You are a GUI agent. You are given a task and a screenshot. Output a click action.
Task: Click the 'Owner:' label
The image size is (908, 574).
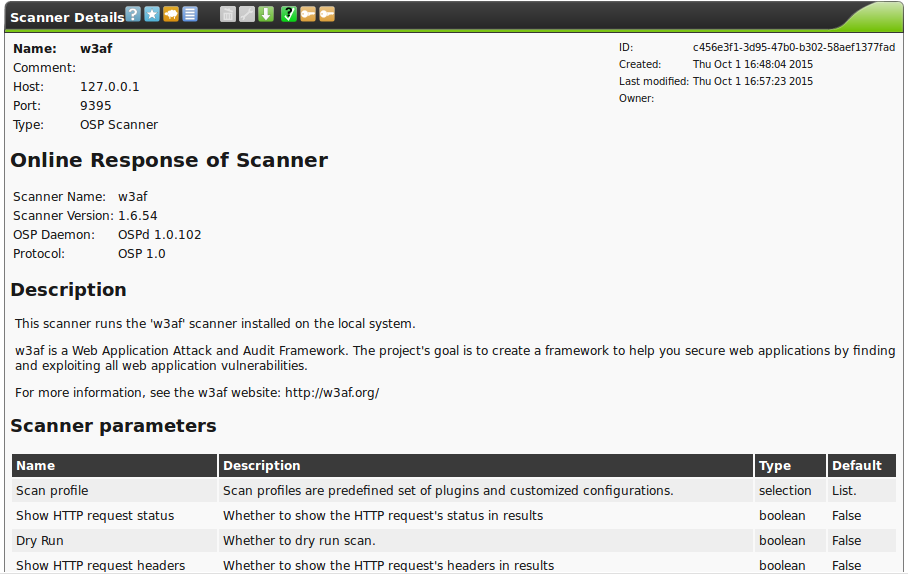(636, 98)
